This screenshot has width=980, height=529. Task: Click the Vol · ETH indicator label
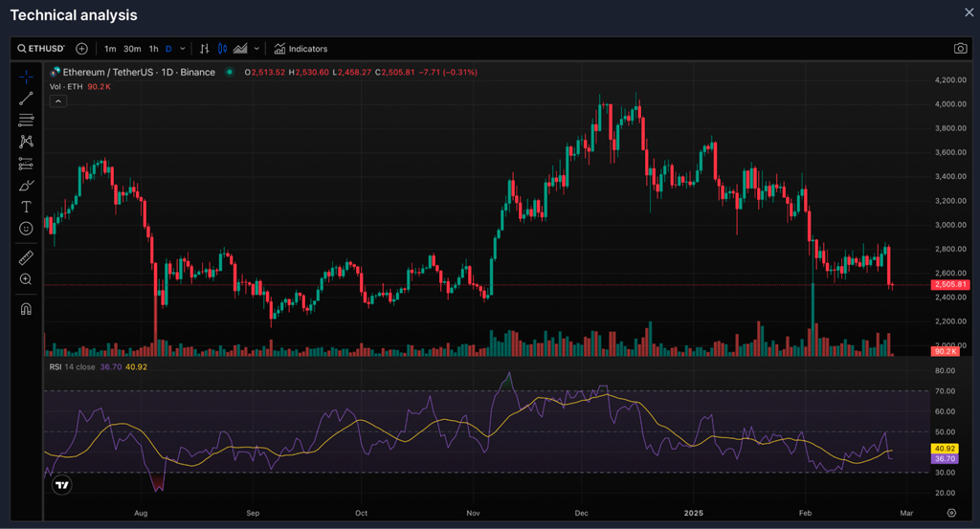(66, 87)
